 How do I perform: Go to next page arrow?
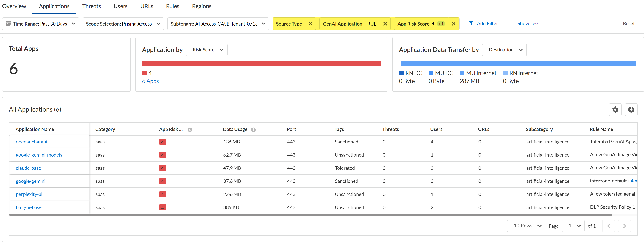[624, 226]
